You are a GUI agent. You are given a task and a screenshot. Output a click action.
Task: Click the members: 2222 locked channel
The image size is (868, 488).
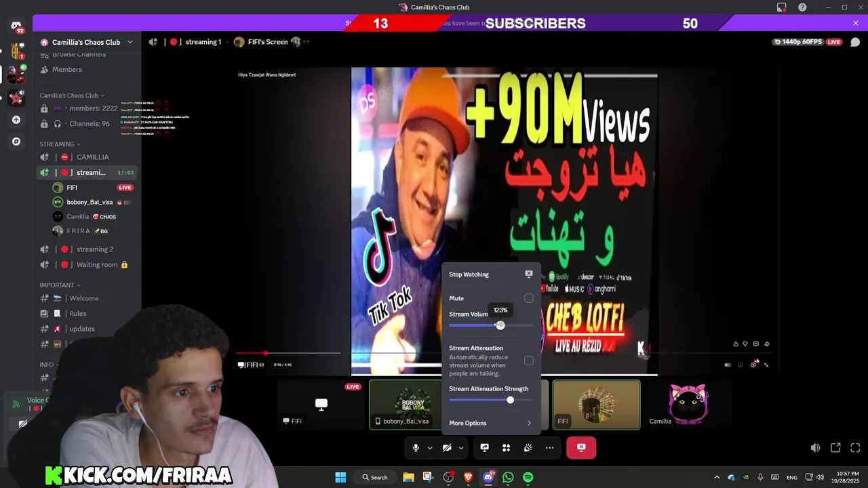click(88, 108)
